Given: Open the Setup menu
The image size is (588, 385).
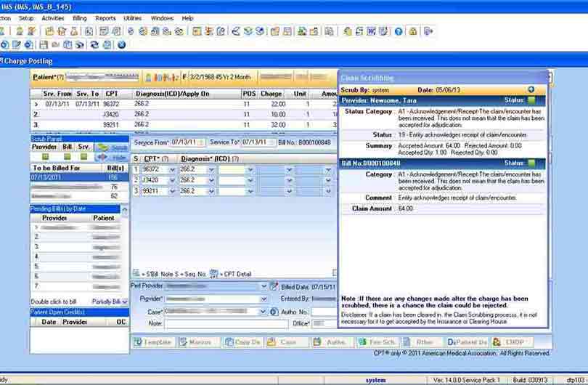Looking at the screenshot, I should coord(26,18).
